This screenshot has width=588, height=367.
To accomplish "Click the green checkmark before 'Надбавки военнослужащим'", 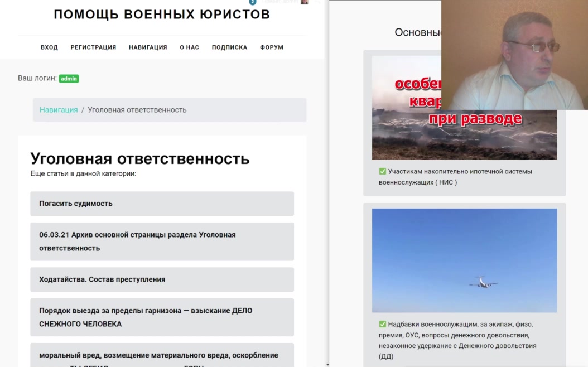I will click(383, 324).
